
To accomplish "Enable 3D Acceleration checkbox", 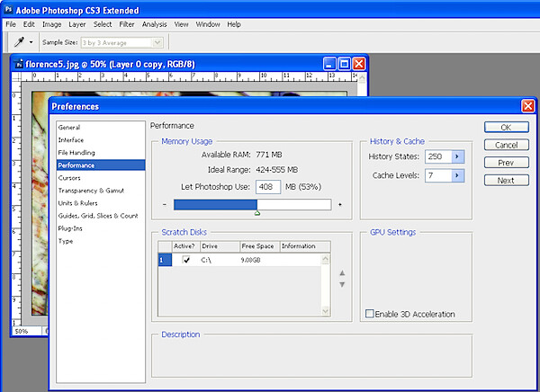I will click(370, 314).
